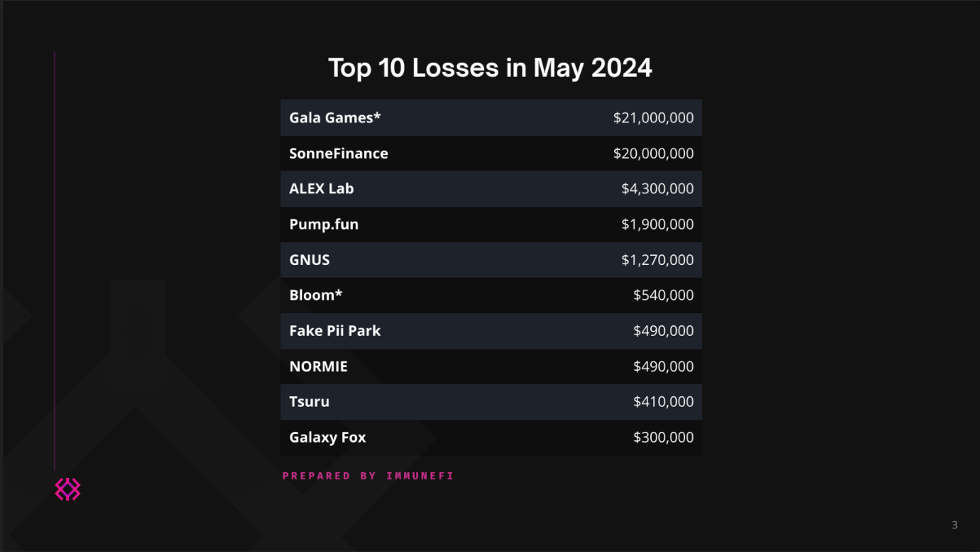Click the NORMIE entry
The image size is (980, 552).
(x=319, y=366)
